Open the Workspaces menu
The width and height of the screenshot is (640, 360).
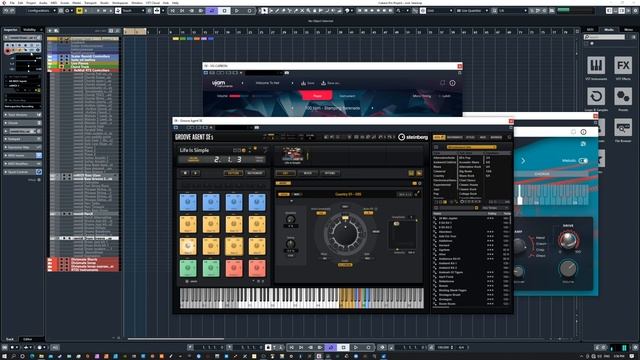[120, 2]
